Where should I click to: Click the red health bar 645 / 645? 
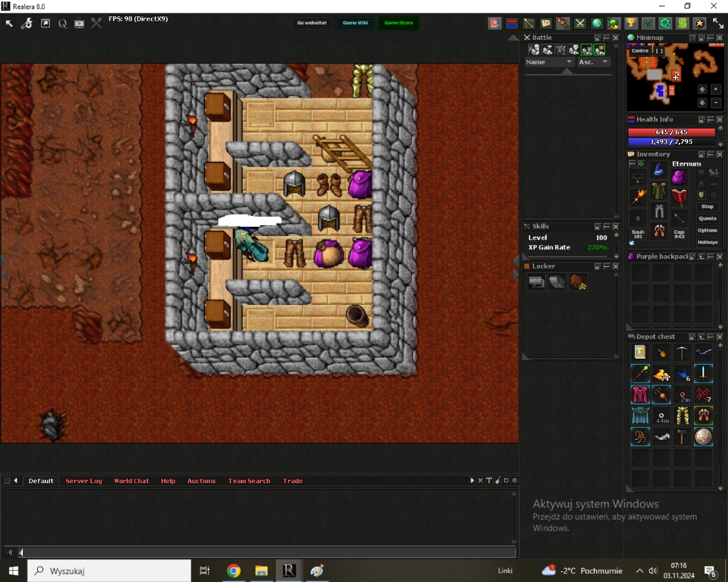tap(671, 132)
